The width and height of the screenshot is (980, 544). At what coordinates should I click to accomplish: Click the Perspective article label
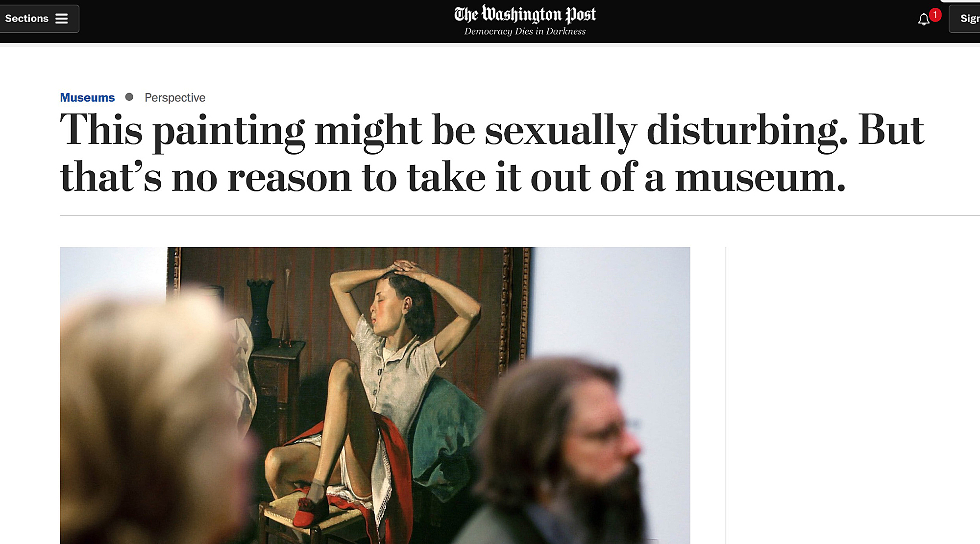(175, 97)
